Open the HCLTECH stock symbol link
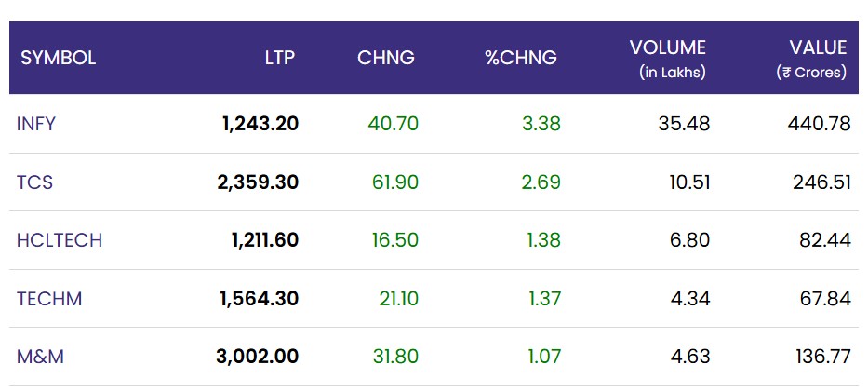868x392 pixels. pyautogui.click(x=60, y=240)
